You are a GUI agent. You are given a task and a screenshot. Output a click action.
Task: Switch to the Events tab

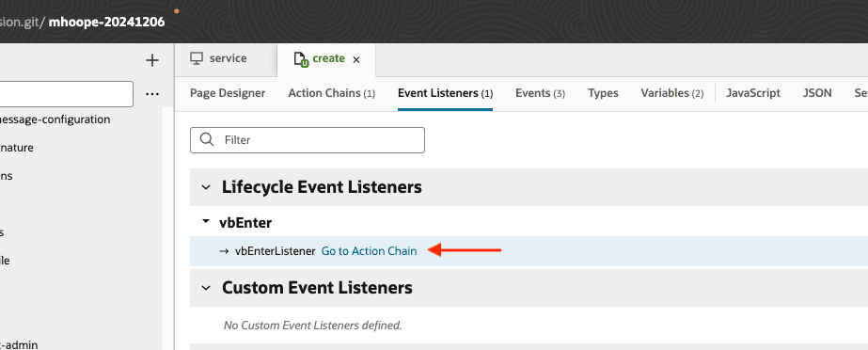pyautogui.click(x=540, y=93)
